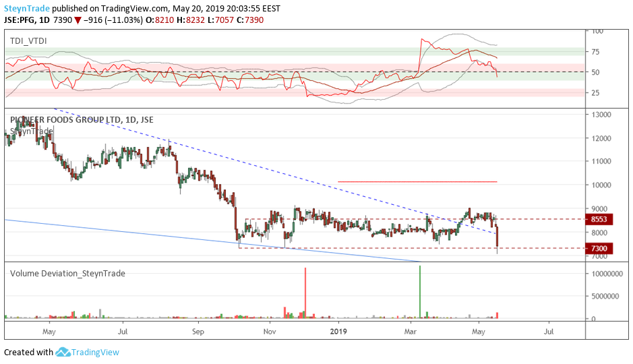Click the 8553 price label

[599, 219]
